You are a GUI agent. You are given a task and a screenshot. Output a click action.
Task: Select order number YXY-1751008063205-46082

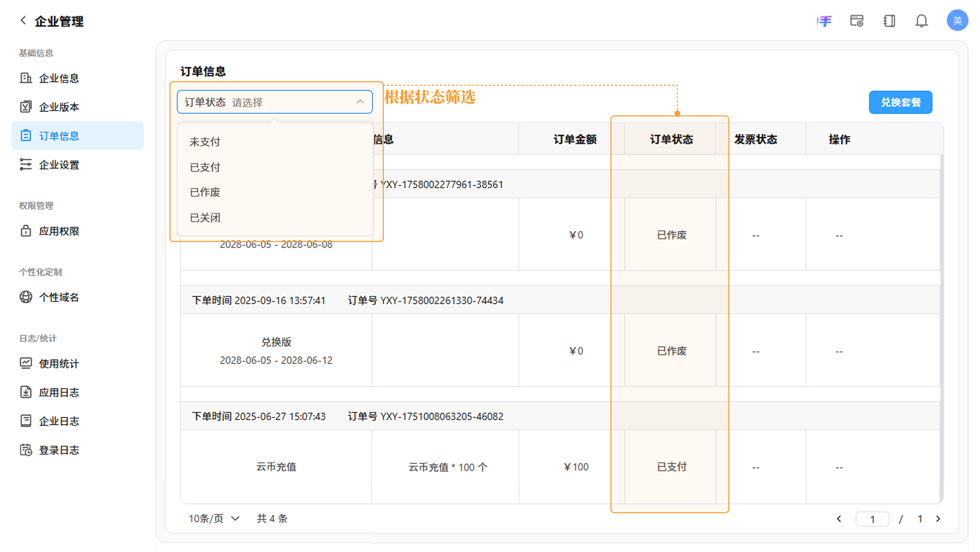pos(442,416)
